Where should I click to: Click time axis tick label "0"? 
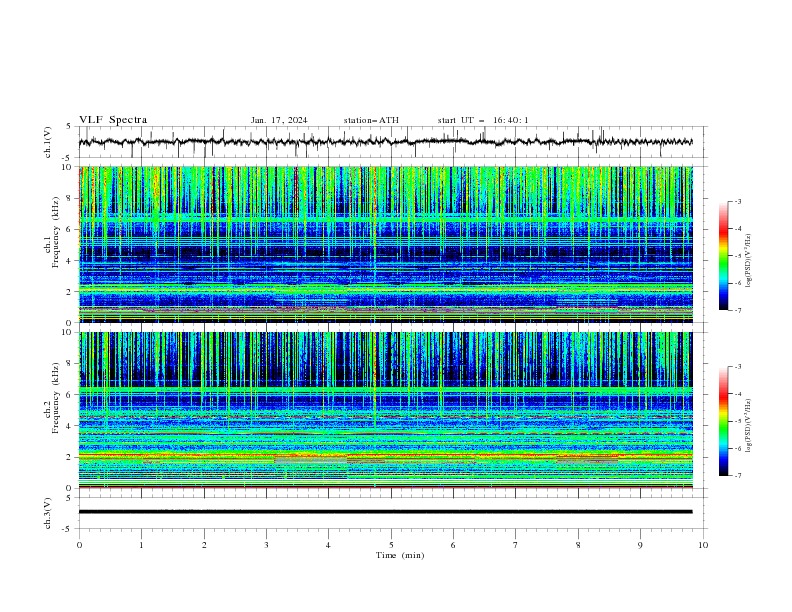tap(79, 545)
